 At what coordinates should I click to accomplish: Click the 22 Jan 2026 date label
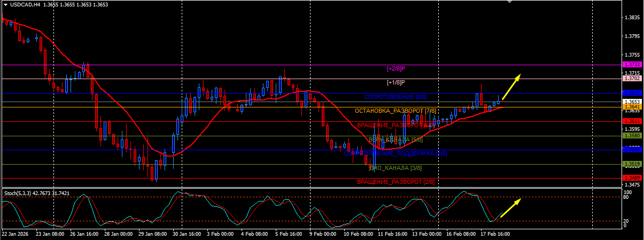15,234
